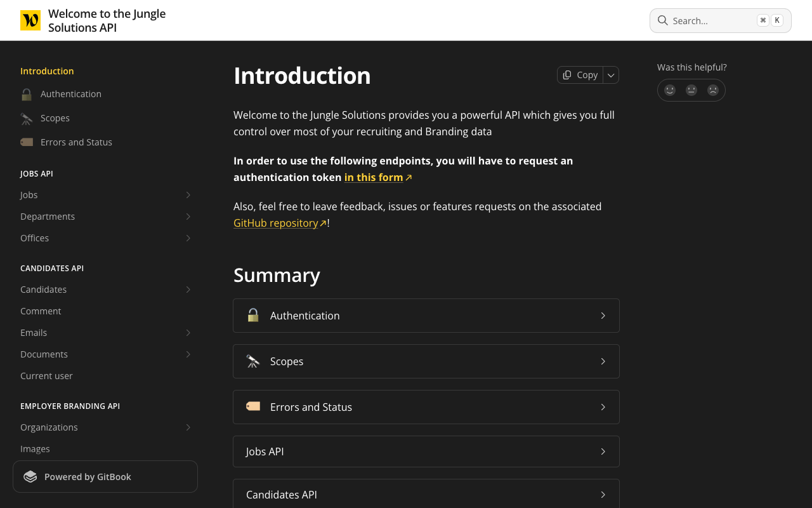Select Introduction in the sidebar
The width and height of the screenshot is (812, 508).
point(47,71)
